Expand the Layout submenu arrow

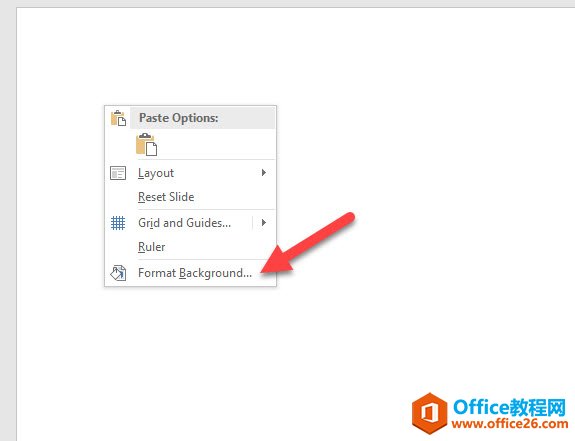263,173
